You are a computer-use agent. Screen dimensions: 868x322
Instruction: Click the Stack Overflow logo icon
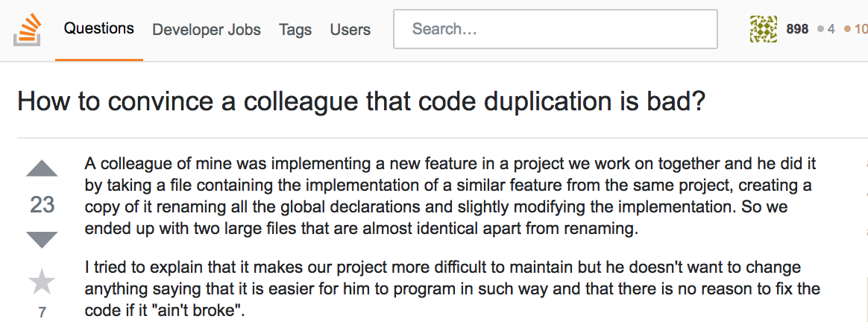click(x=28, y=31)
